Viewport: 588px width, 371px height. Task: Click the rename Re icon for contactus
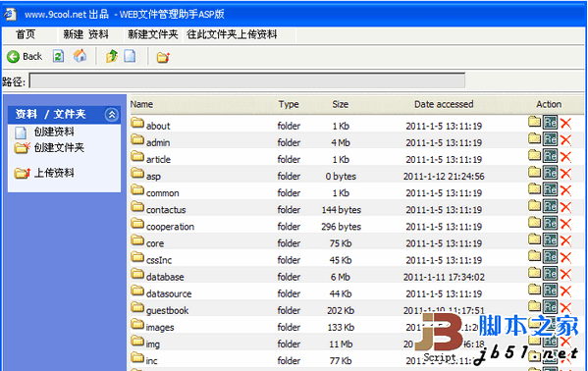click(550, 207)
